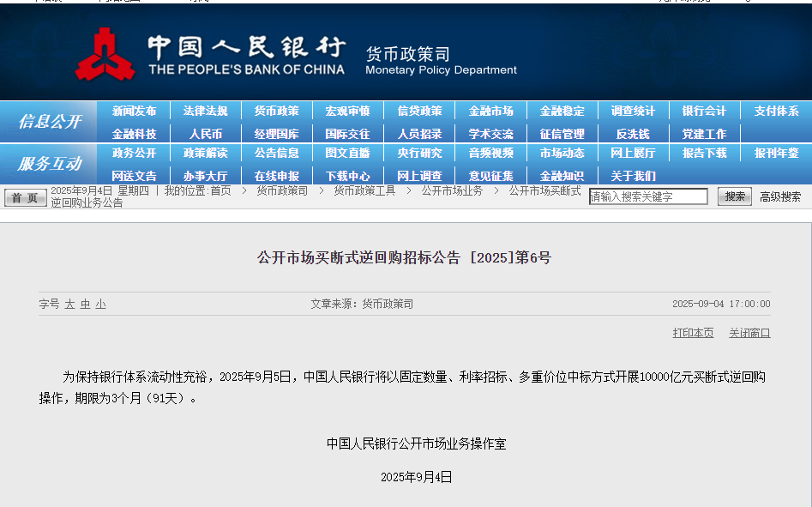Open 金融市场 navigation item
The height and width of the screenshot is (507, 812).
pos(491,111)
